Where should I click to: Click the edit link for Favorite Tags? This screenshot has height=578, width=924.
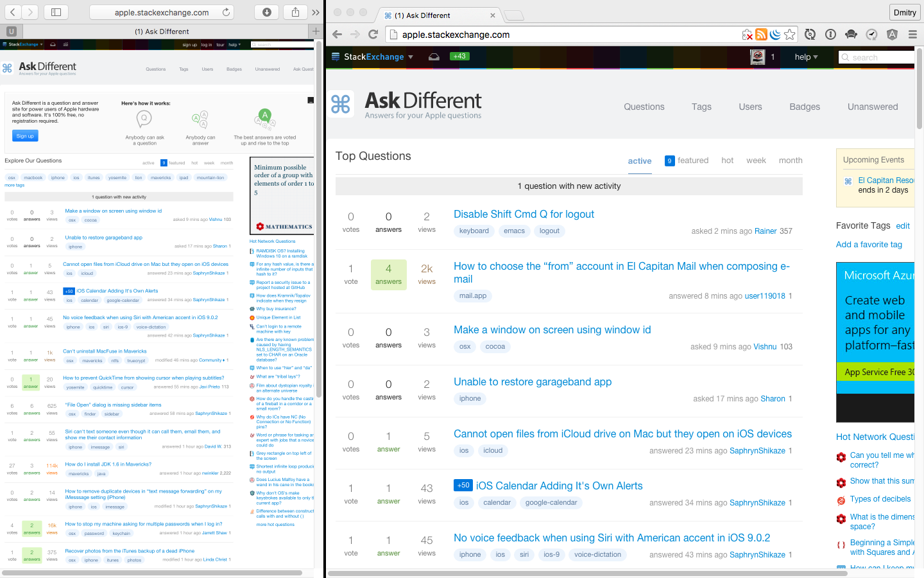pos(903,226)
